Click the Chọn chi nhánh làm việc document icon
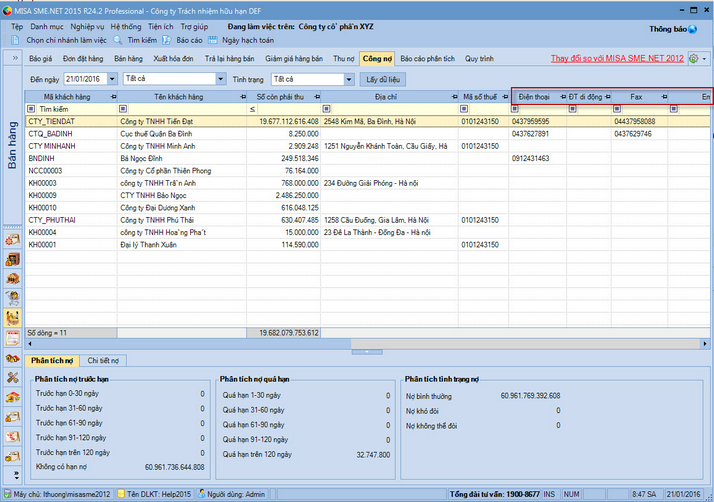Image resolution: width=714 pixels, height=502 pixels. (x=15, y=40)
